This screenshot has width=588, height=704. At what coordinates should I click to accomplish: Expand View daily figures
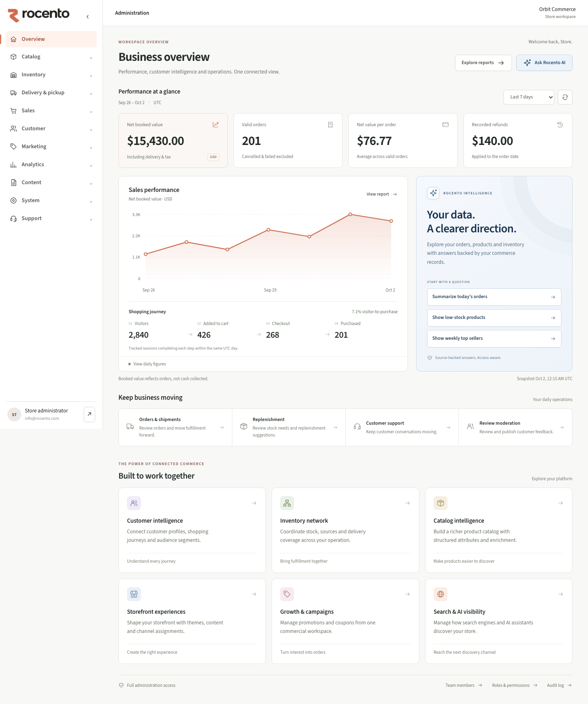[x=147, y=364]
